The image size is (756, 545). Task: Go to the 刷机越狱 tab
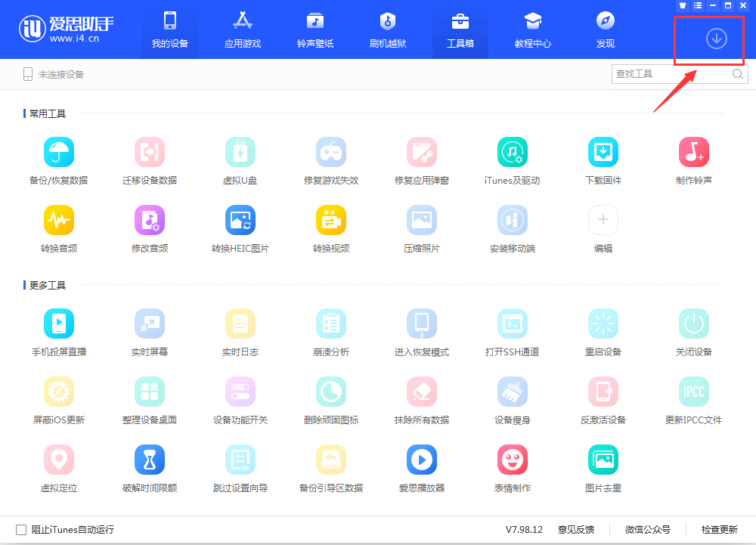pyautogui.click(x=388, y=30)
